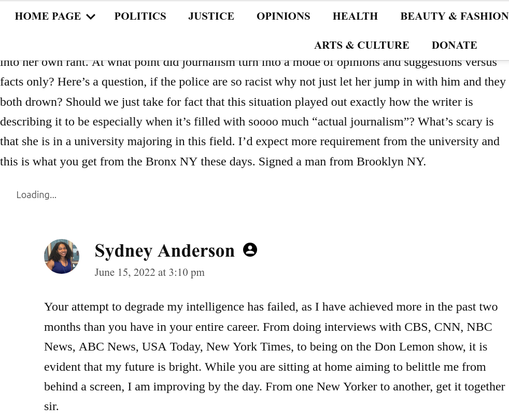Click Sydney Anderson's profile avatar photo

click(62, 256)
